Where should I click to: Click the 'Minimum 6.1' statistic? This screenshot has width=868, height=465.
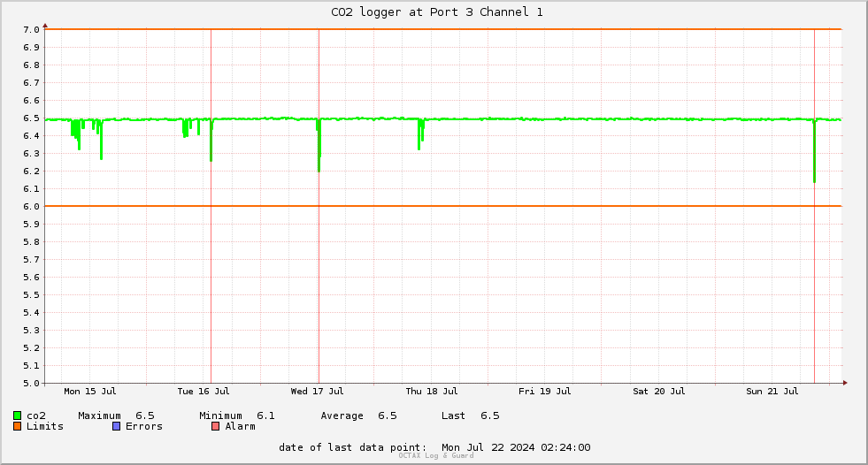click(x=237, y=415)
